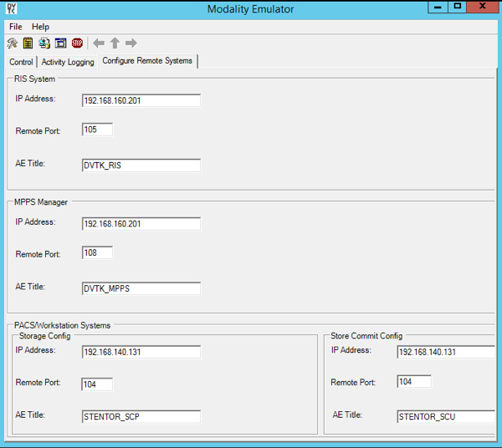This screenshot has height=448, width=502.
Task: Click the yellow notepad toolbar icon
Action: coord(28,43)
